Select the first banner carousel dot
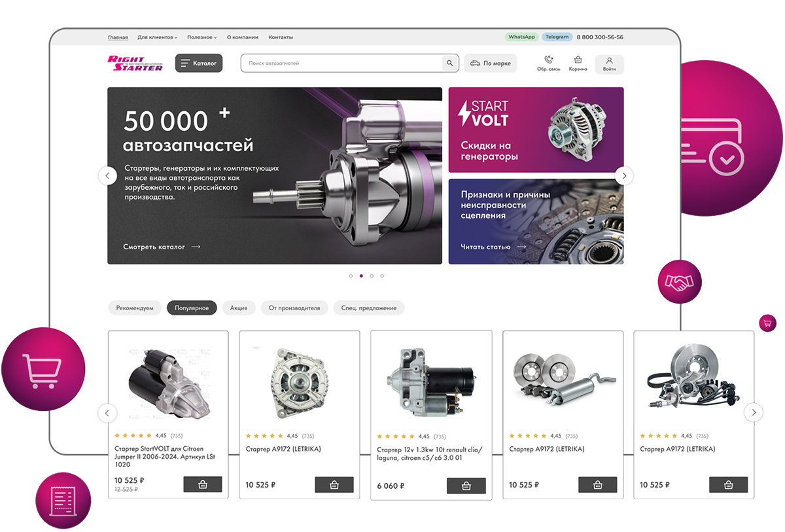 351,275
